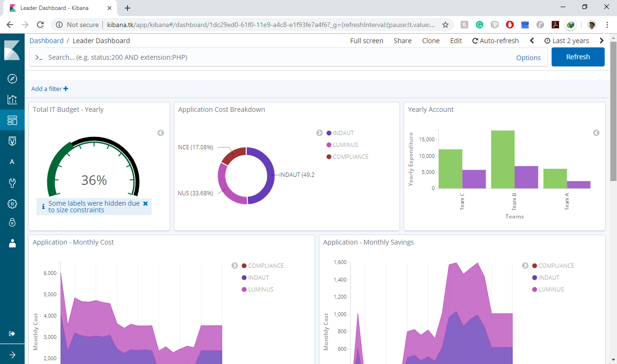Click the Kibana query search field
This screenshot has width=617, height=364.
(x=275, y=57)
